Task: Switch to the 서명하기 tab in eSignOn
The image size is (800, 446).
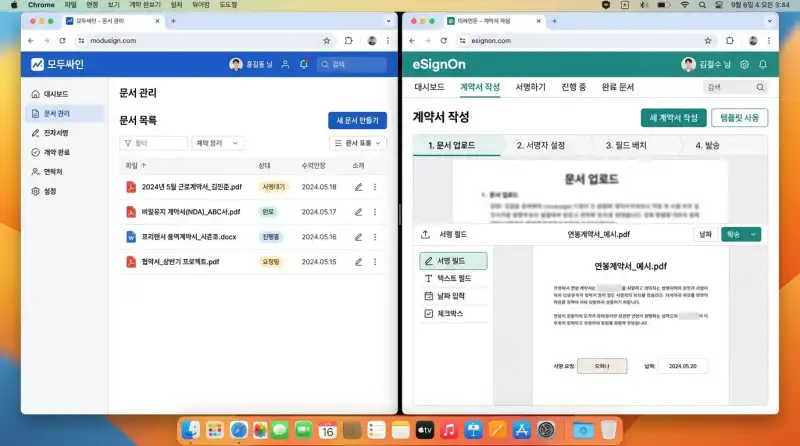Action: coord(531,87)
